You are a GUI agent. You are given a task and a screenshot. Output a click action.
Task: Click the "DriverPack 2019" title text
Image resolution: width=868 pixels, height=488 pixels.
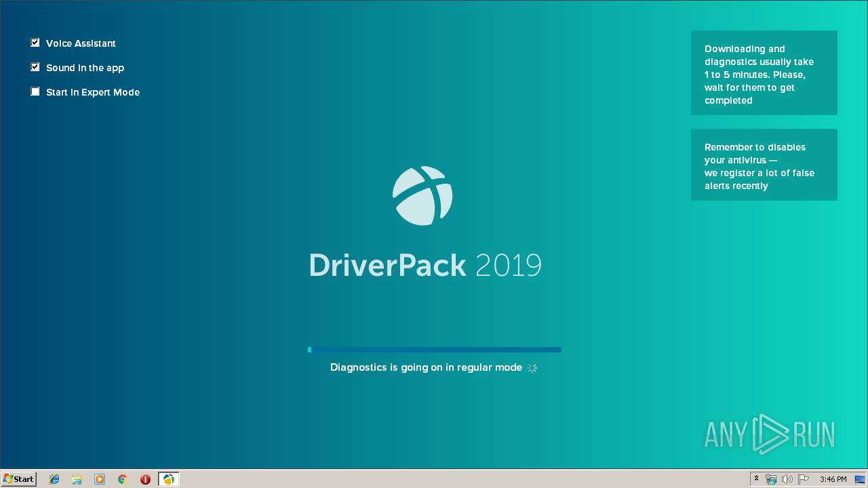tap(425, 265)
